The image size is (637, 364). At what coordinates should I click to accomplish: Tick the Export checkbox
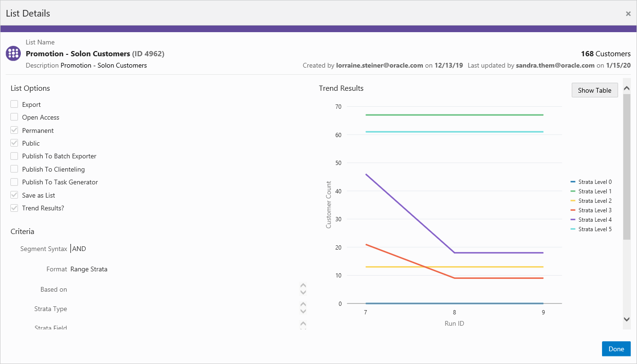click(x=14, y=104)
